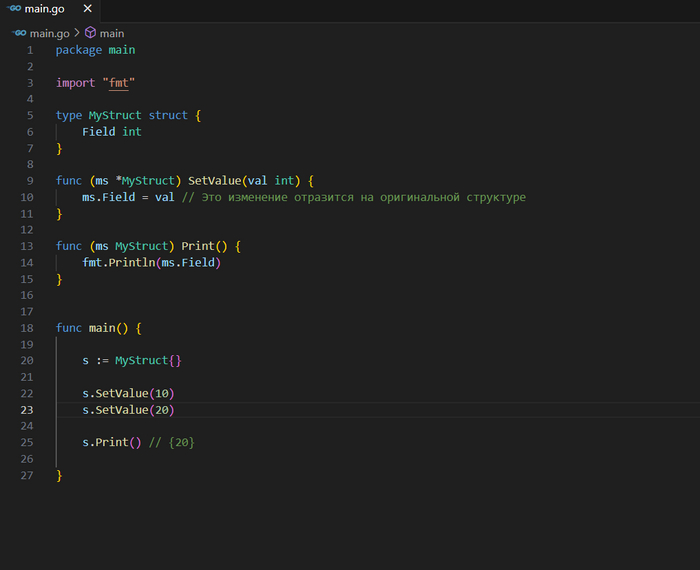Place cursor on the "fmt" import string
This screenshot has width=700, height=570.
(x=121, y=82)
